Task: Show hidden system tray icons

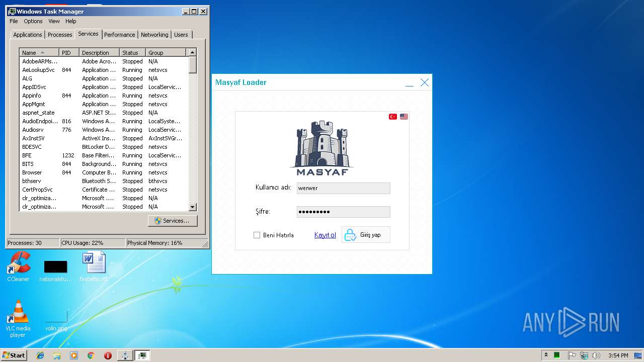Action: tap(546, 355)
